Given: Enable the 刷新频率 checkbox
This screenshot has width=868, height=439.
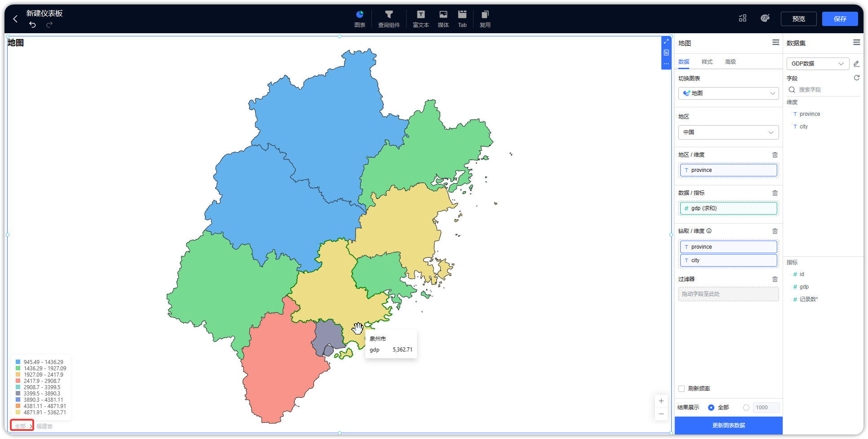Looking at the screenshot, I should [x=682, y=389].
